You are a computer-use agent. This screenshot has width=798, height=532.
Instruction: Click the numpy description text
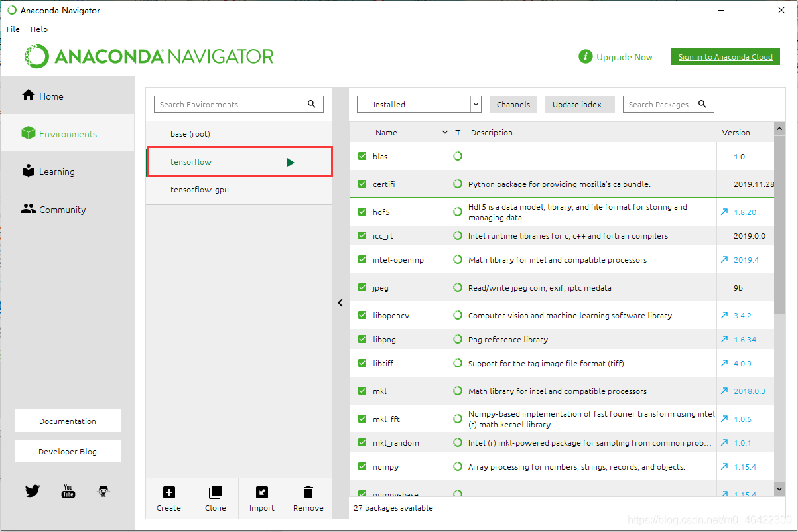tap(576, 466)
